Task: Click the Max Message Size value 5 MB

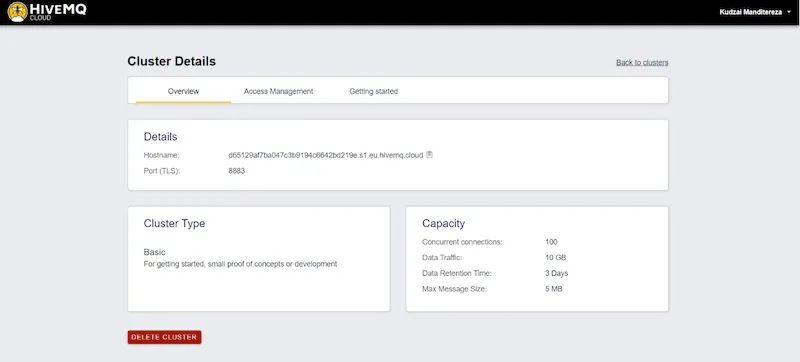Action: point(554,289)
